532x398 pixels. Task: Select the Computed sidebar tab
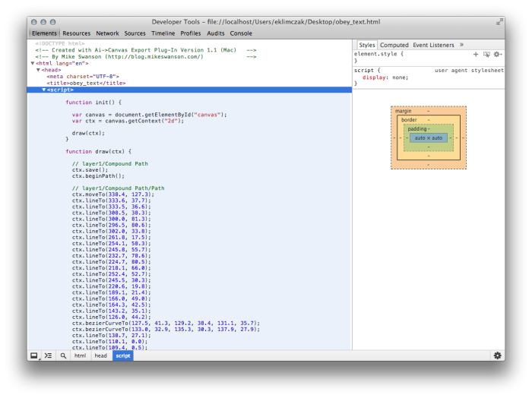pyautogui.click(x=394, y=45)
